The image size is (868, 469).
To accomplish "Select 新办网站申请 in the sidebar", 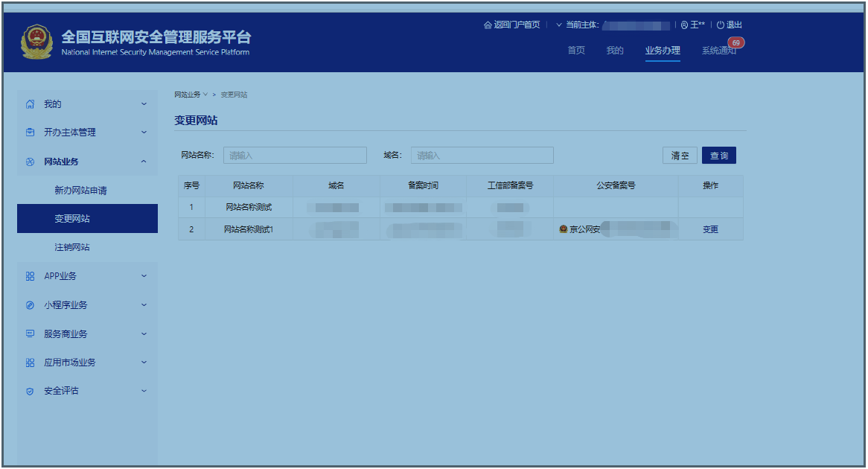I will point(80,191).
